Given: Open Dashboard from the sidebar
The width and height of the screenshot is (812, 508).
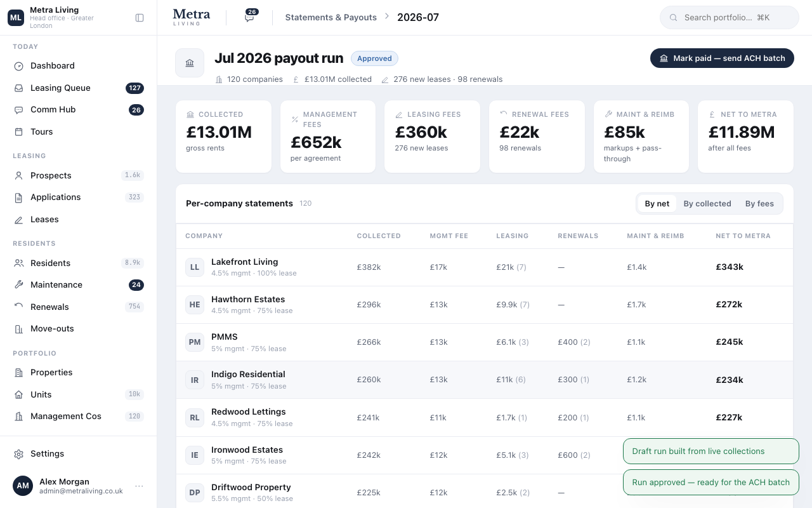Looking at the screenshot, I should click(79, 66).
